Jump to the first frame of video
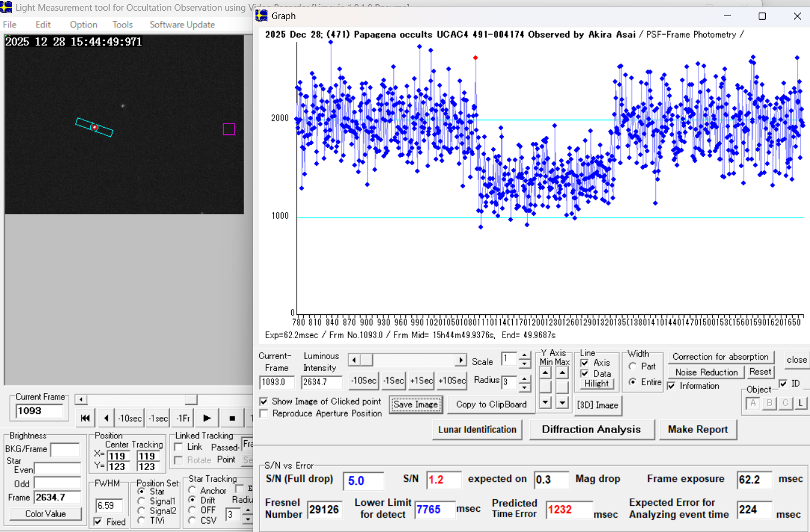This screenshot has height=532, width=810. (85, 418)
